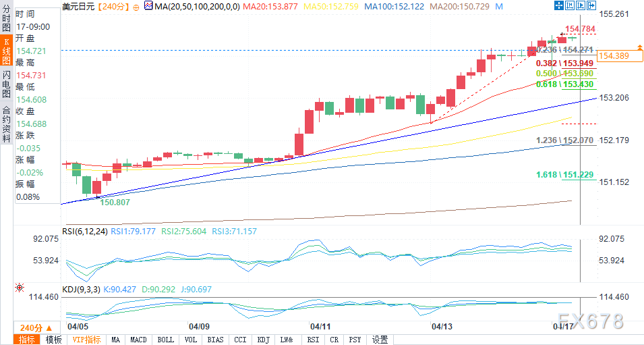Image resolution: width=644 pixels, height=345 pixels.
Task: Click the 04/09 date on time axis
Action: [x=199, y=327]
